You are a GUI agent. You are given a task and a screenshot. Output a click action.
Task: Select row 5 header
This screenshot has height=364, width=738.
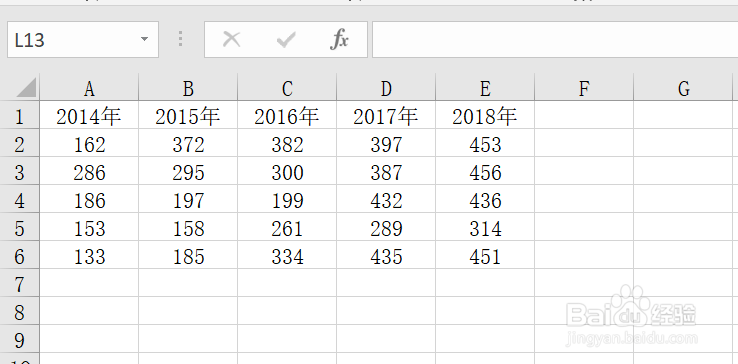click(x=20, y=227)
